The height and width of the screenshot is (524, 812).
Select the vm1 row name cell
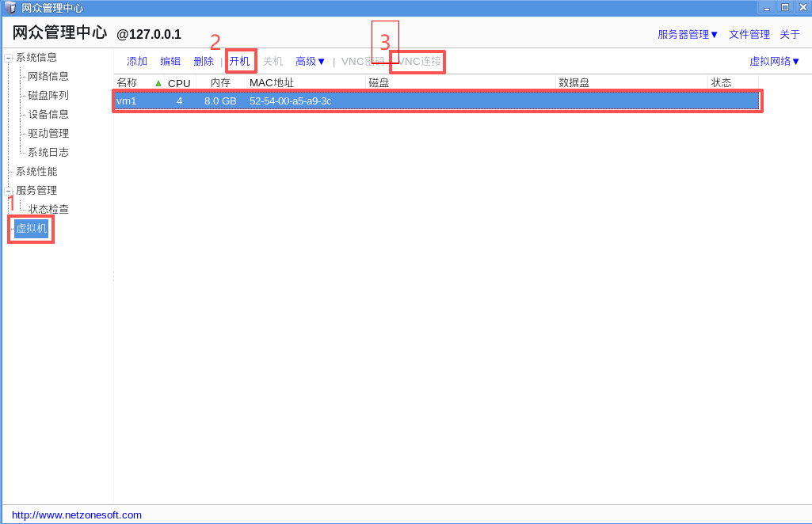127,101
